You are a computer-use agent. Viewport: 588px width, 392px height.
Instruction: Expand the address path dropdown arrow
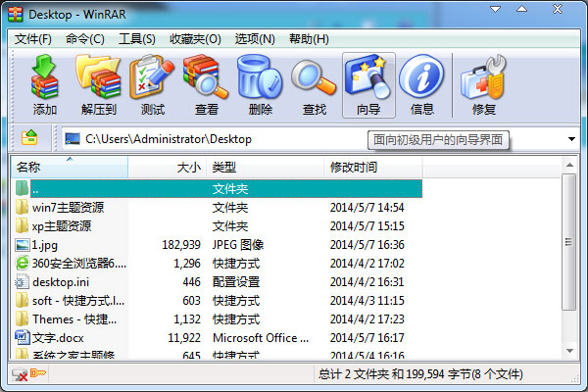coord(571,139)
